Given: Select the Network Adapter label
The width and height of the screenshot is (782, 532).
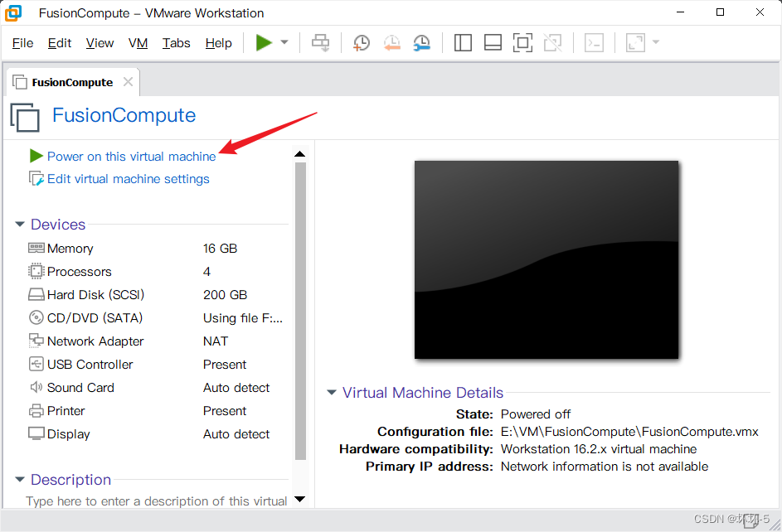Looking at the screenshot, I should click(95, 341).
